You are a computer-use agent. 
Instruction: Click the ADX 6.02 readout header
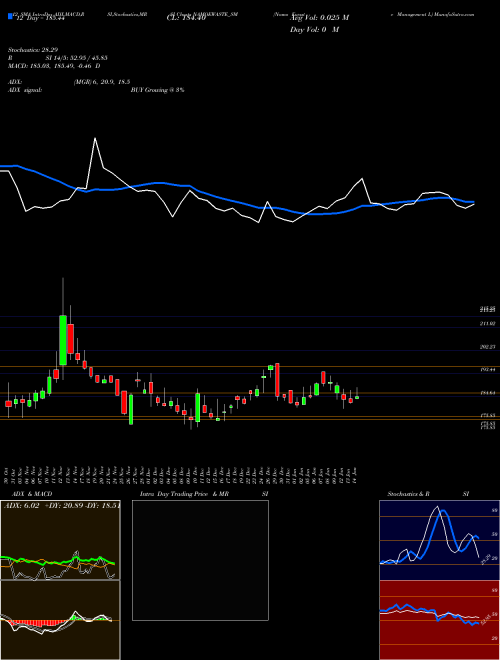click(x=62, y=506)
